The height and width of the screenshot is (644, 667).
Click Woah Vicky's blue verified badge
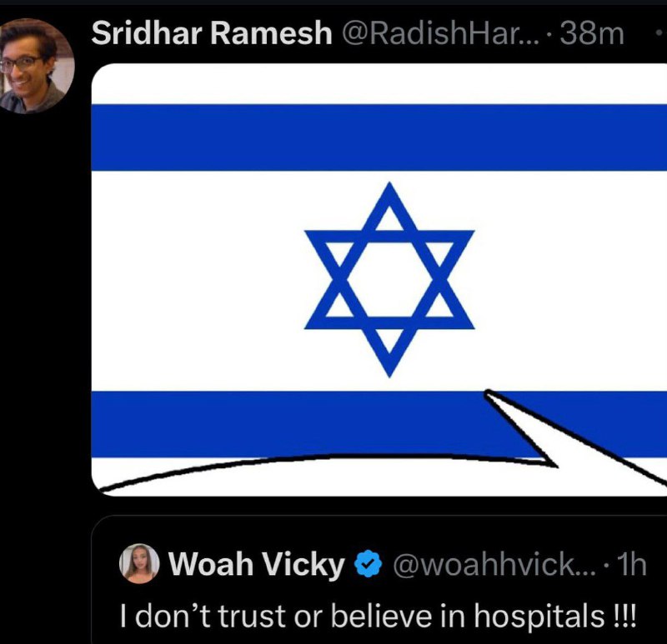(x=369, y=564)
